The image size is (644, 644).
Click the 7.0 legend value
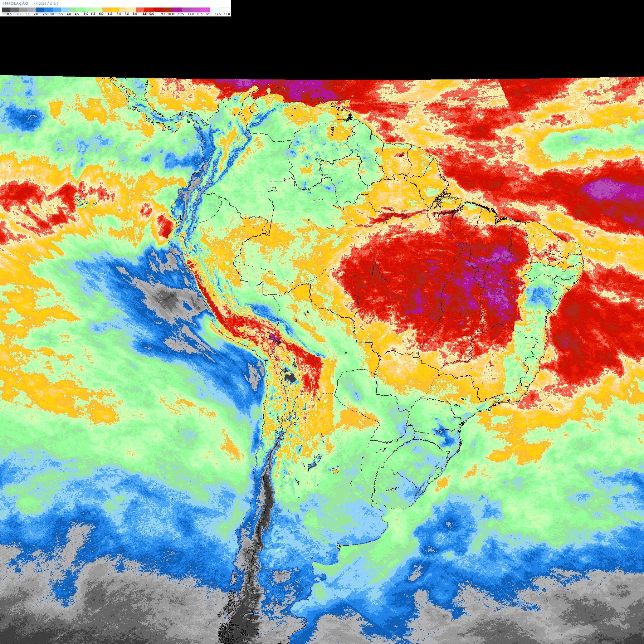click(x=119, y=14)
